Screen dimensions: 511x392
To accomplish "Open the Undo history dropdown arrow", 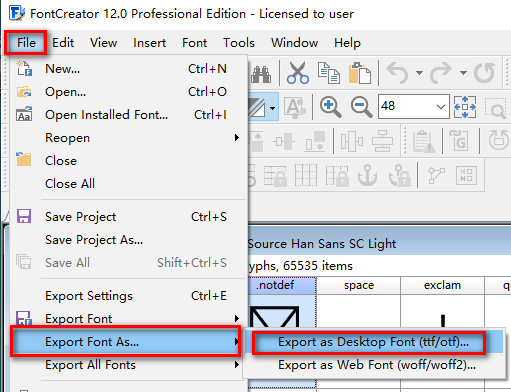I will click(419, 73).
